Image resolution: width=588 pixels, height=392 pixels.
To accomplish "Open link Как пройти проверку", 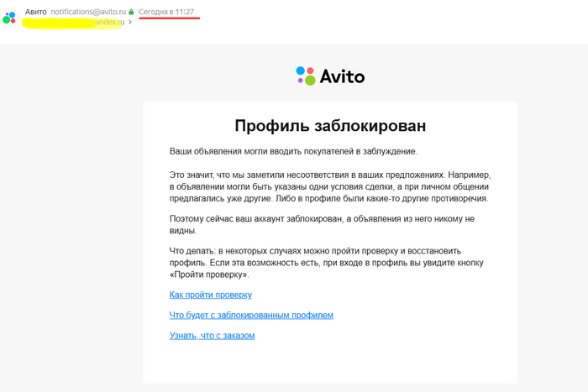I will [x=211, y=295].
